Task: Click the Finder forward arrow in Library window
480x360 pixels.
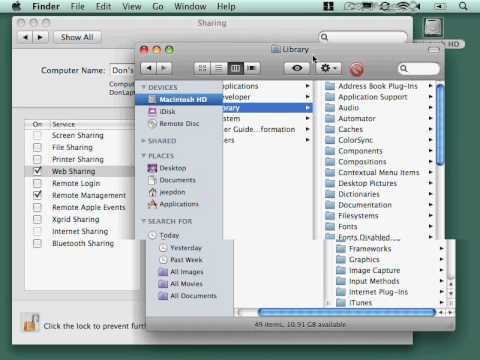Action: coord(164,68)
